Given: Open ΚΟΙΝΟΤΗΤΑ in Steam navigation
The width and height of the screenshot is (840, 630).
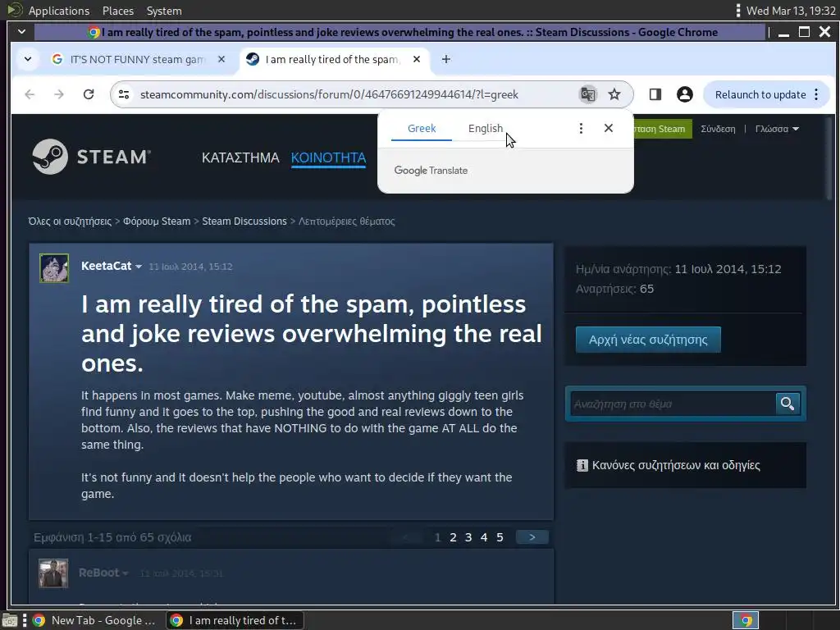Looking at the screenshot, I should point(328,157).
